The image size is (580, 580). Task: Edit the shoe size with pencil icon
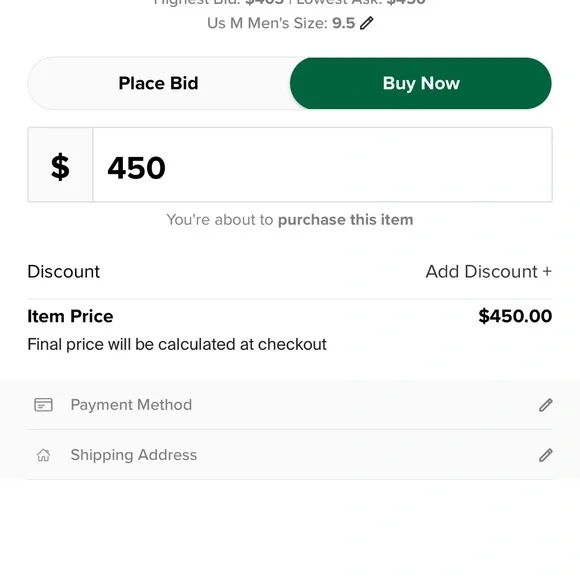coord(367,23)
